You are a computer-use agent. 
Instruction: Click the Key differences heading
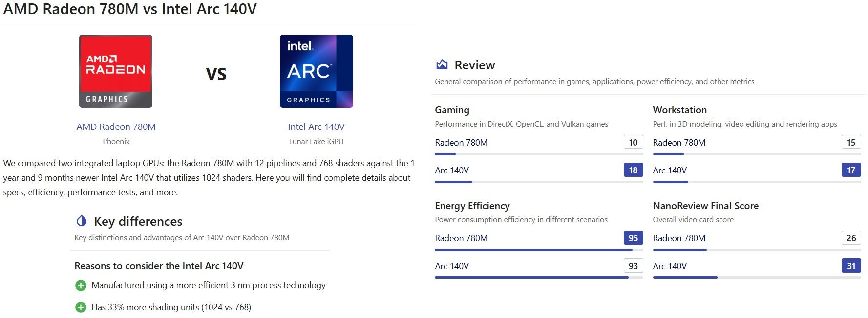click(x=138, y=221)
